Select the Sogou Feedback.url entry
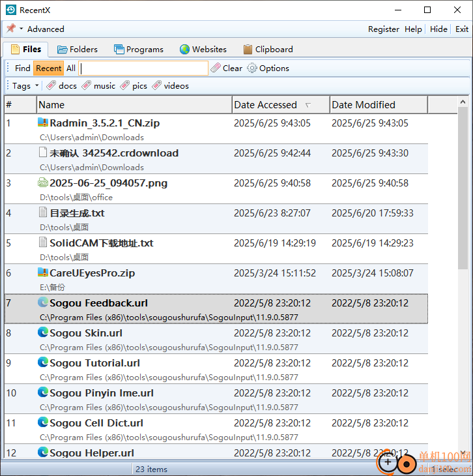473x476 pixels. (x=216, y=308)
